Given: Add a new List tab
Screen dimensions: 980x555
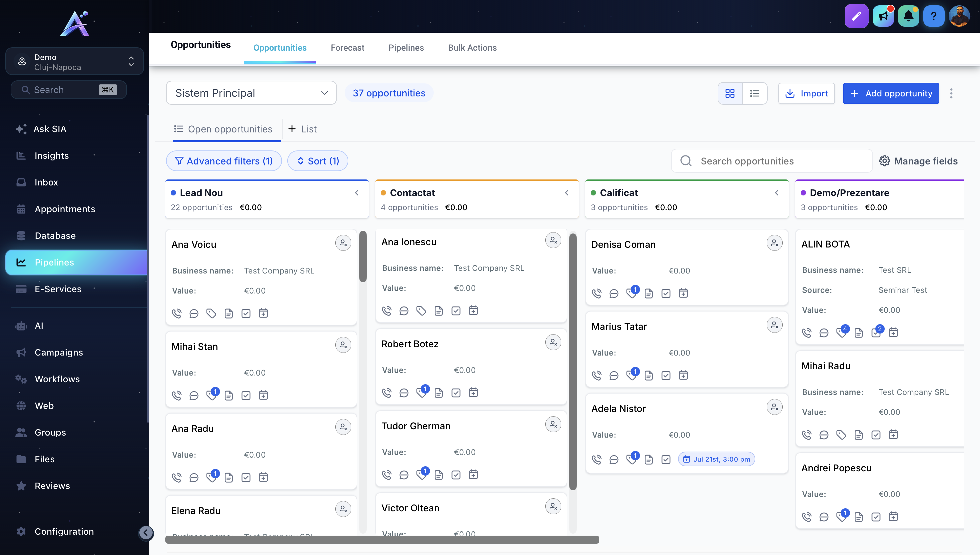Looking at the screenshot, I should [302, 129].
